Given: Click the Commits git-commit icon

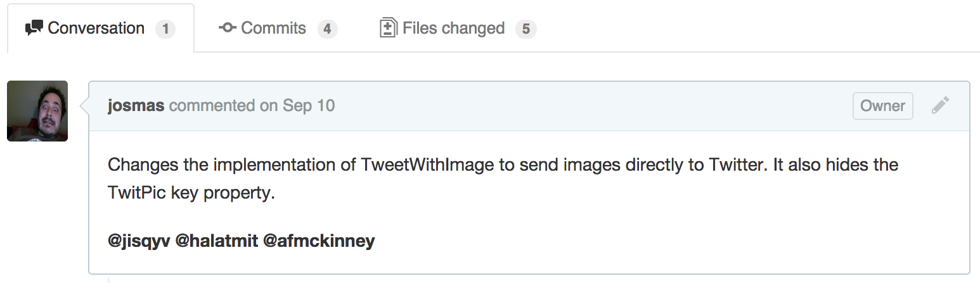Looking at the screenshot, I should [x=228, y=29].
